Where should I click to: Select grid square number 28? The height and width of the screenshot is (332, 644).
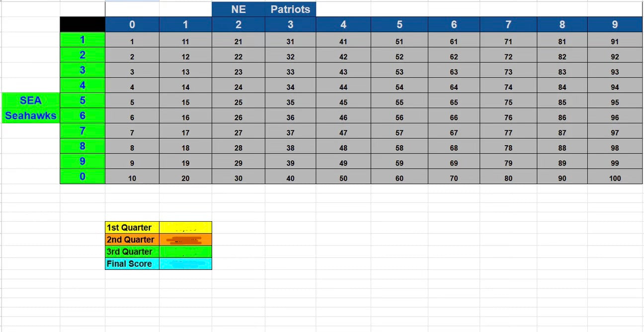pos(239,148)
